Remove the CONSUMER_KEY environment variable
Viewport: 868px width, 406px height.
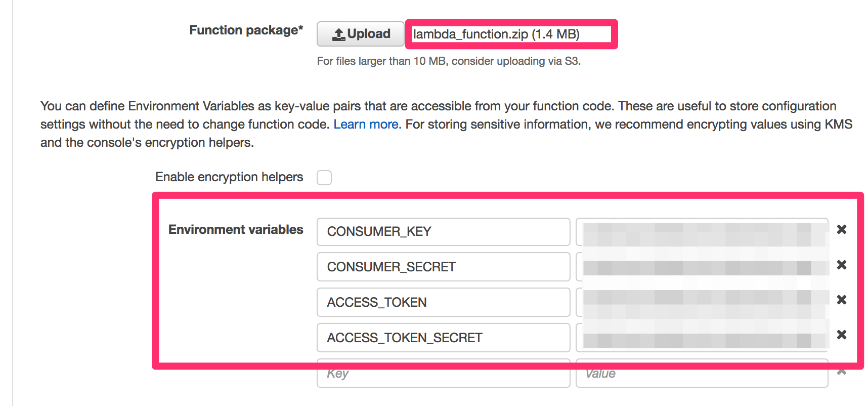[842, 229]
